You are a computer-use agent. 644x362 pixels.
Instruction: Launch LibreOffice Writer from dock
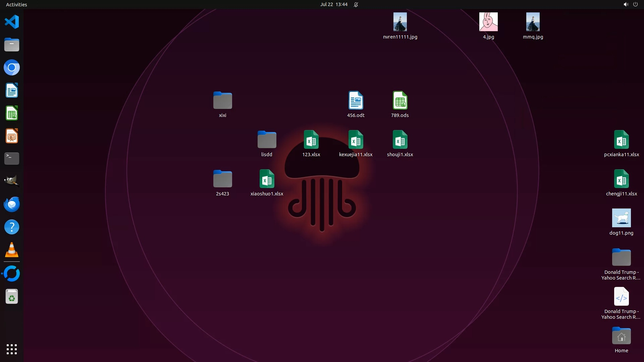click(x=12, y=90)
